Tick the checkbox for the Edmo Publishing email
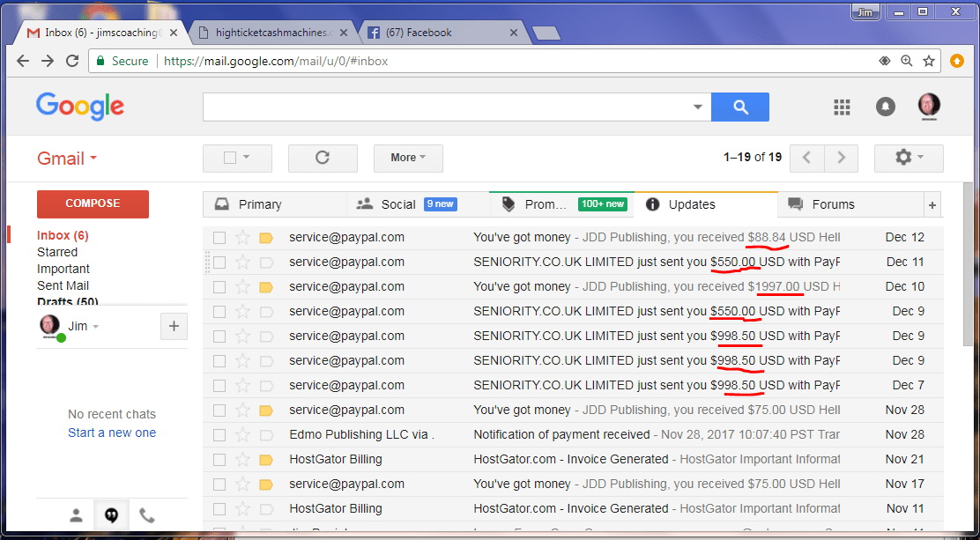This screenshot has width=980, height=540. (x=219, y=434)
